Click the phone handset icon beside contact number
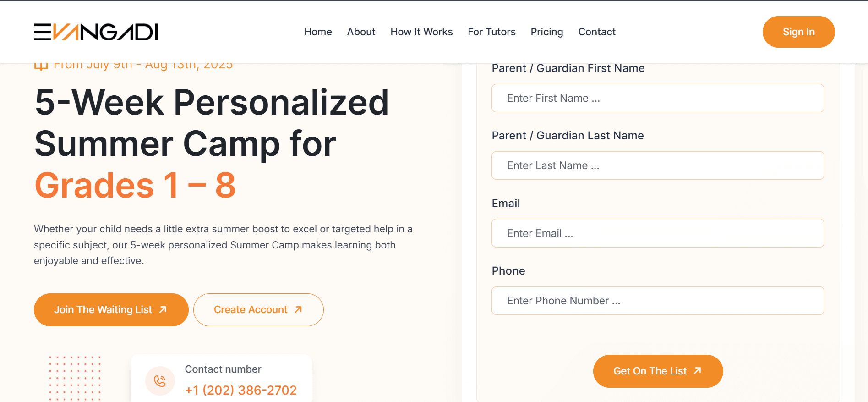Screen dimensions: 868x402 tap(160, 380)
